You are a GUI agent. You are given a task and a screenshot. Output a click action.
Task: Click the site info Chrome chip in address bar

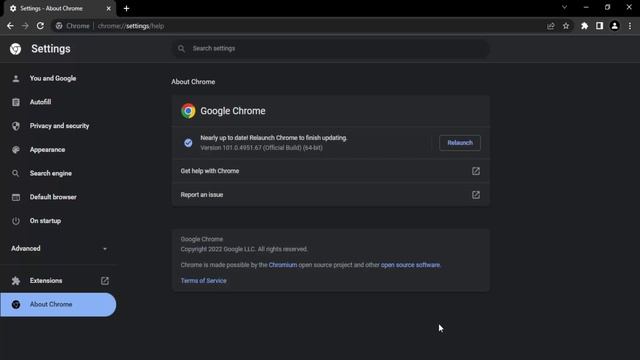click(x=72, y=26)
